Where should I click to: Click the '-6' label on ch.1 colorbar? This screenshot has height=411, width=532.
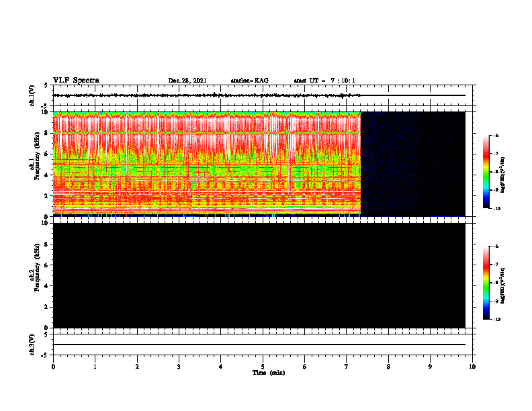coord(496,135)
